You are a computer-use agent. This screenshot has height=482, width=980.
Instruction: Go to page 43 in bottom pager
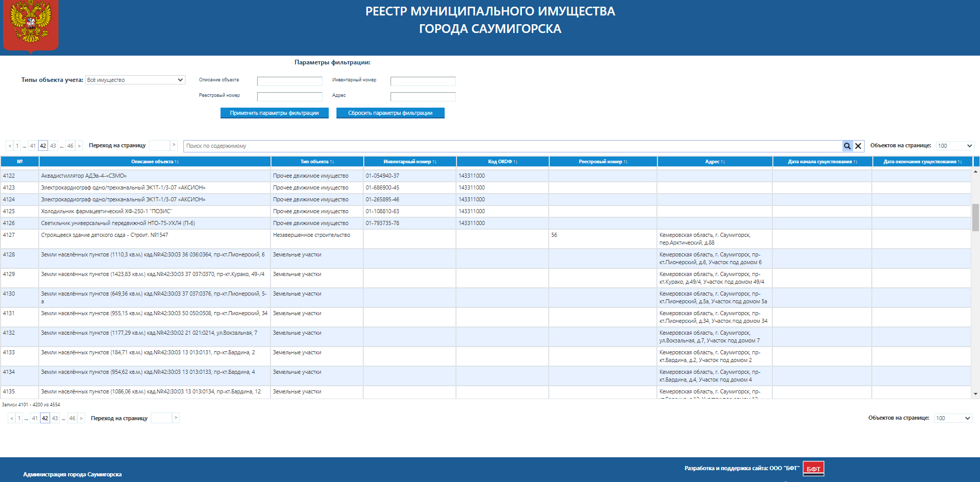pos(55,418)
